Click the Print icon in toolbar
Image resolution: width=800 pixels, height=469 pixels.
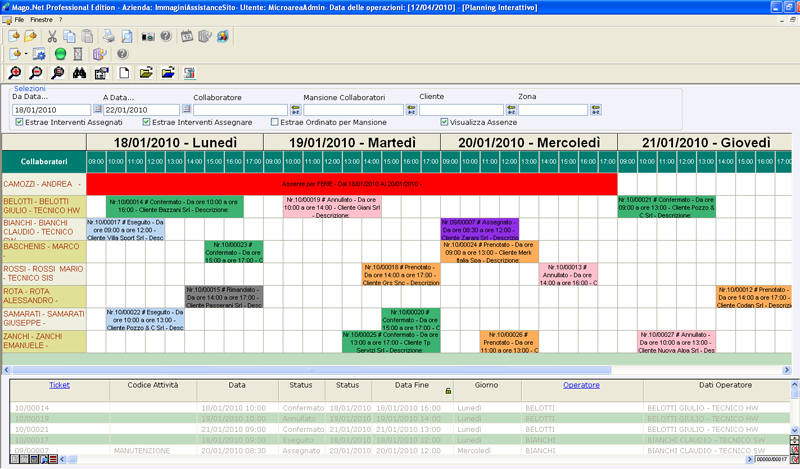pos(109,36)
